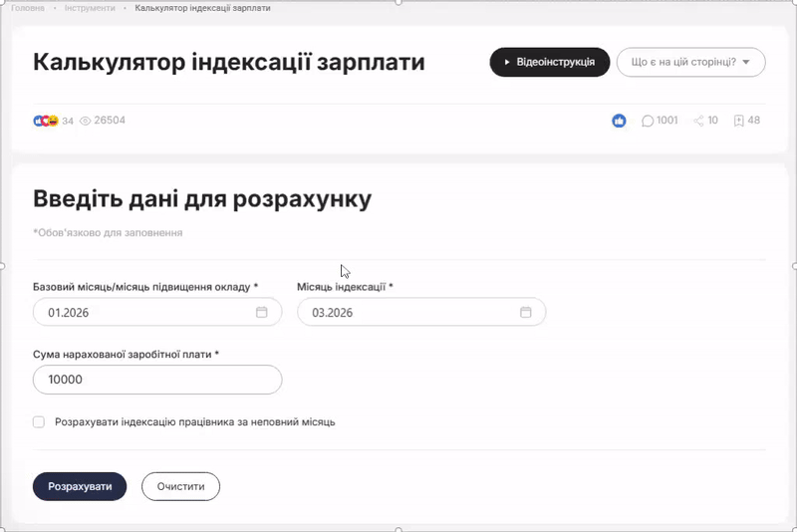
Task: Click the reaction emoji cluster beside 34
Action: [46, 121]
